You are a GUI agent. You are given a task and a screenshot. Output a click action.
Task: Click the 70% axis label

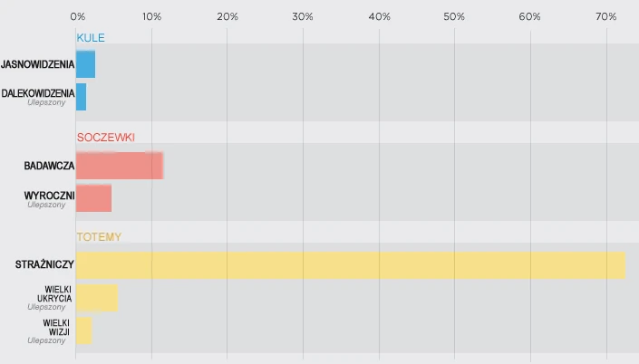606,16
